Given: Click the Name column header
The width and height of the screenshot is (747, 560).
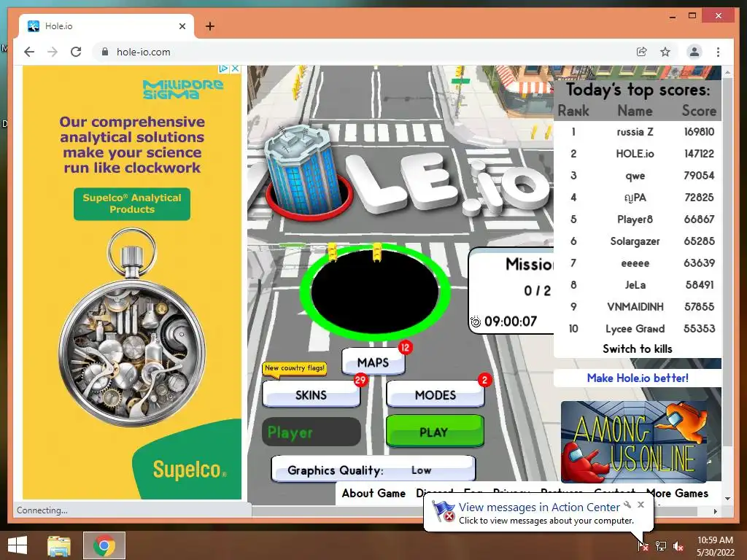Looking at the screenshot, I should (635, 111).
